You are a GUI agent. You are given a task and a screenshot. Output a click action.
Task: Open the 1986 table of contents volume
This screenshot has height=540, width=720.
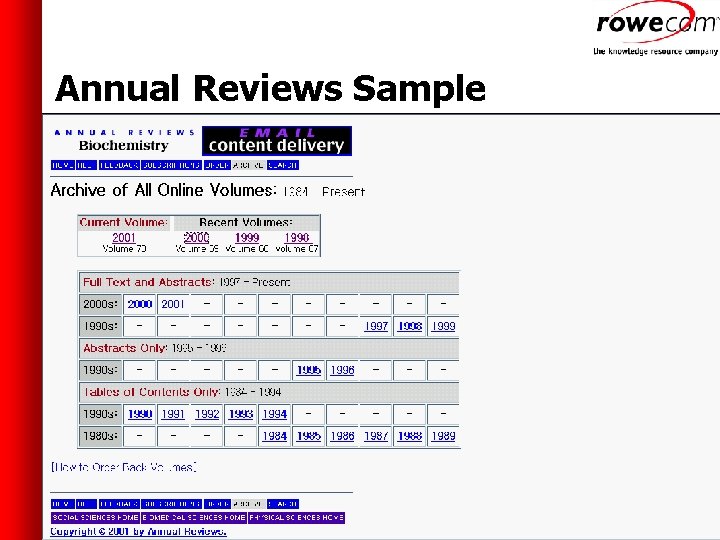(342, 436)
